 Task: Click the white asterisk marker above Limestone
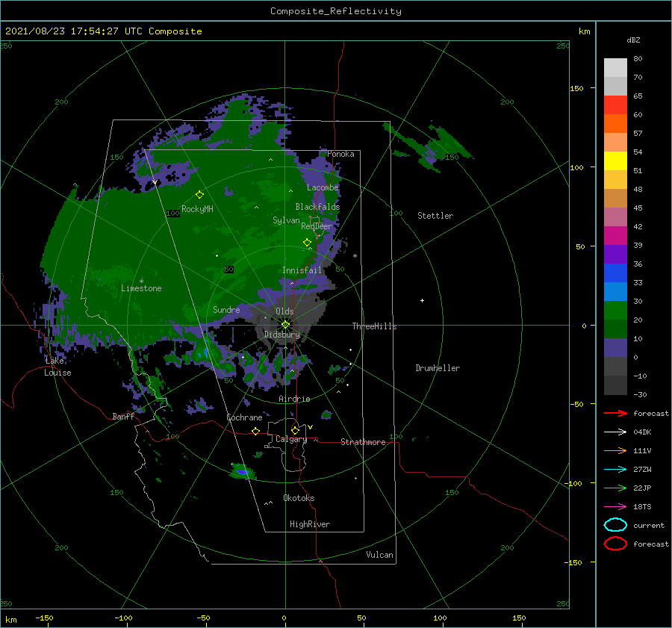point(141,282)
